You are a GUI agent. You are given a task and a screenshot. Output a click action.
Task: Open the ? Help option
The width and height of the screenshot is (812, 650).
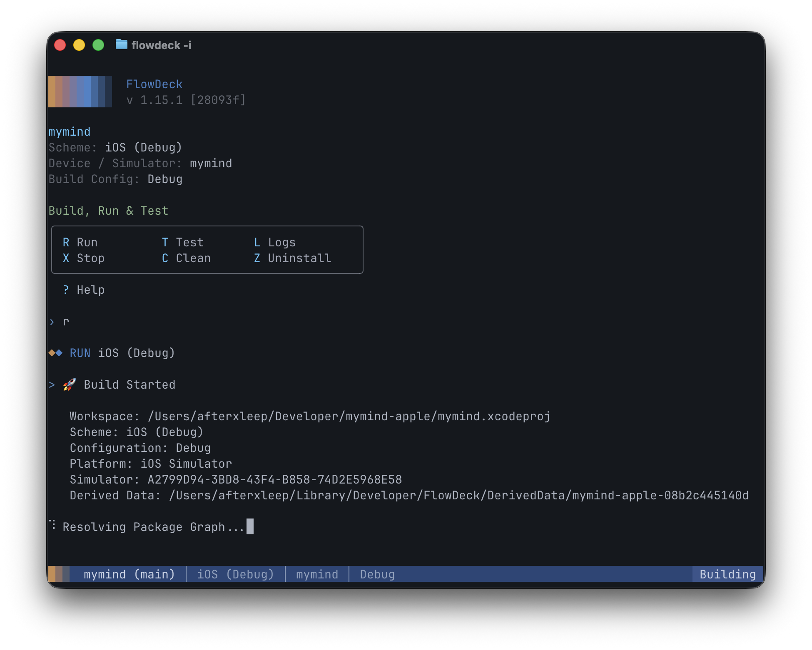tap(84, 290)
